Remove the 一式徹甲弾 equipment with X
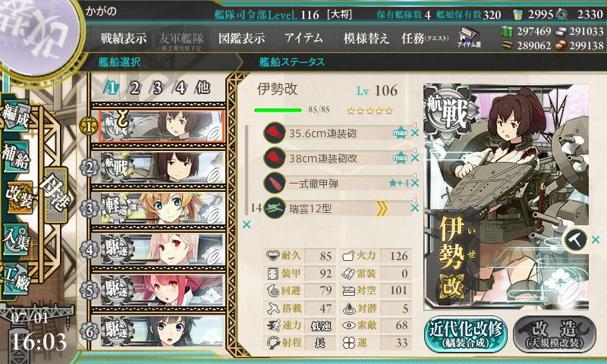Image resolution: width=607 pixels, height=364 pixels. pyautogui.click(x=414, y=183)
